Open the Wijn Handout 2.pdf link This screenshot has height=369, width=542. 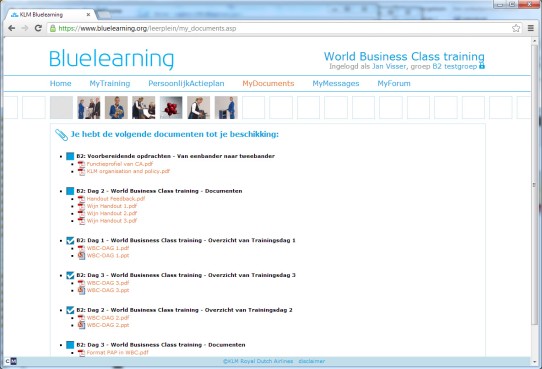(x=112, y=214)
